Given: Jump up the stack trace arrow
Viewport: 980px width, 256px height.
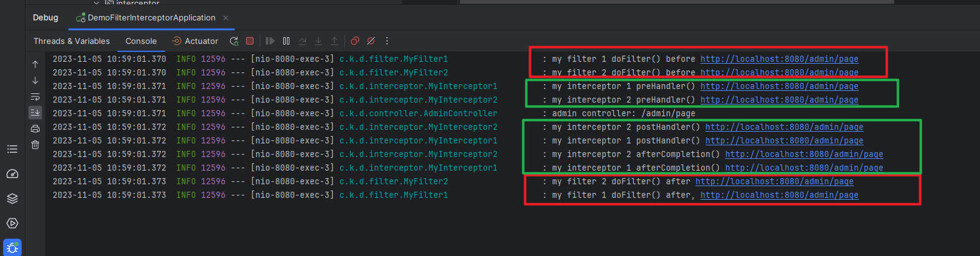Looking at the screenshot, I should pyautogui.click(x=35, y=64).
